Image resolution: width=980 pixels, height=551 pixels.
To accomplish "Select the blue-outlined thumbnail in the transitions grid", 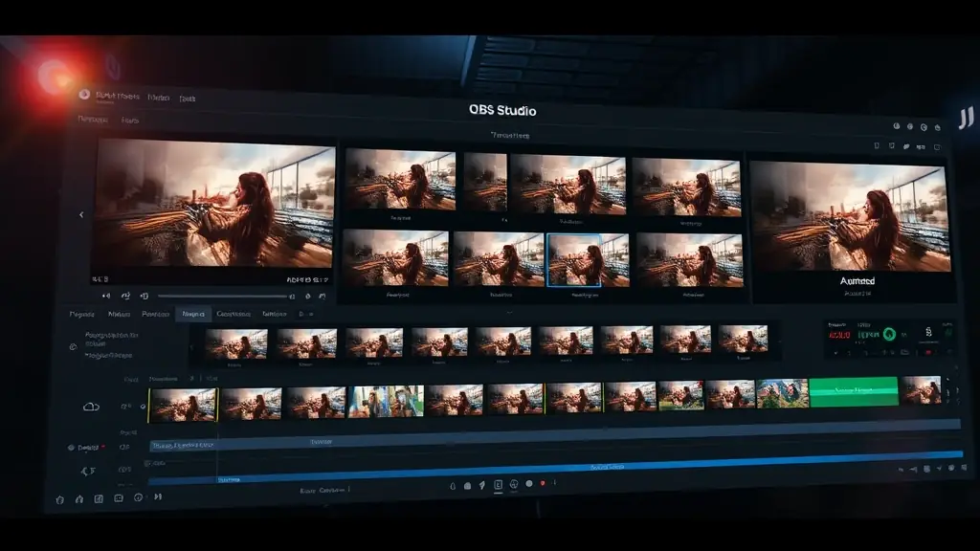I will [574, 260].
